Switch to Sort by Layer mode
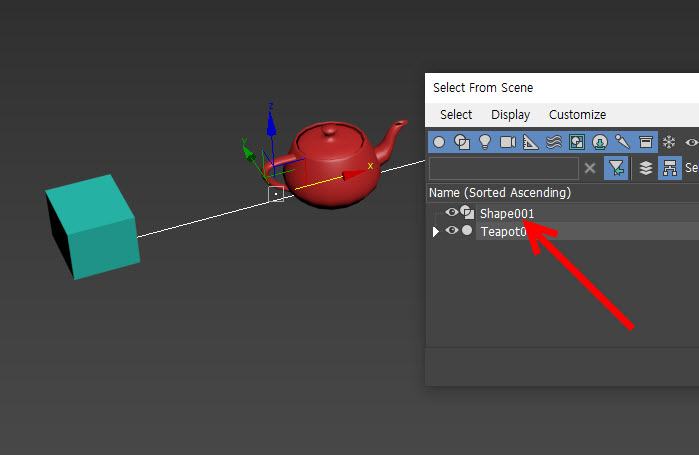The height and width of the screenshot is (455, 699). [646, 168]
